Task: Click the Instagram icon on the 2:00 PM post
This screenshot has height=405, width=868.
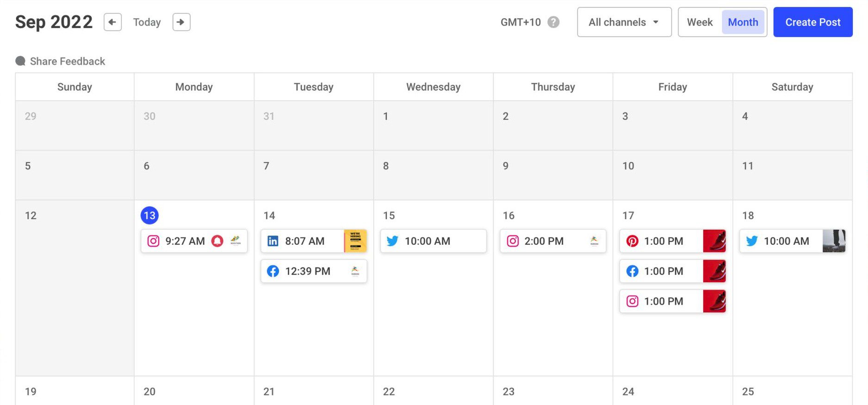Action: (512, 241)
